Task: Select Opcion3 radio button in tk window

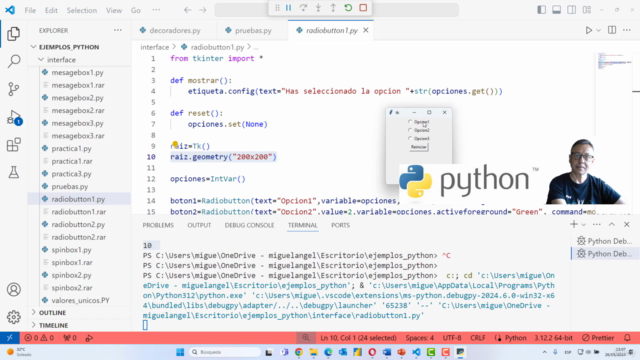Action: pyautogui.click(x=419, y=138)
